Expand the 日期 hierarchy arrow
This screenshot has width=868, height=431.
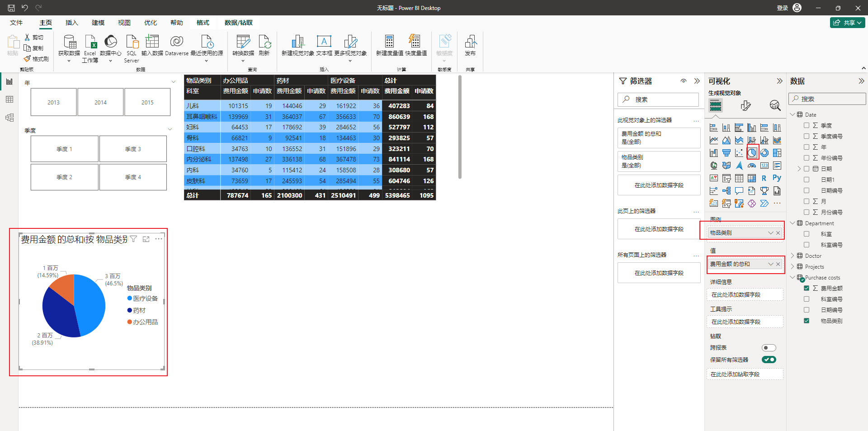pyautogui.click(x=799, y=169)
